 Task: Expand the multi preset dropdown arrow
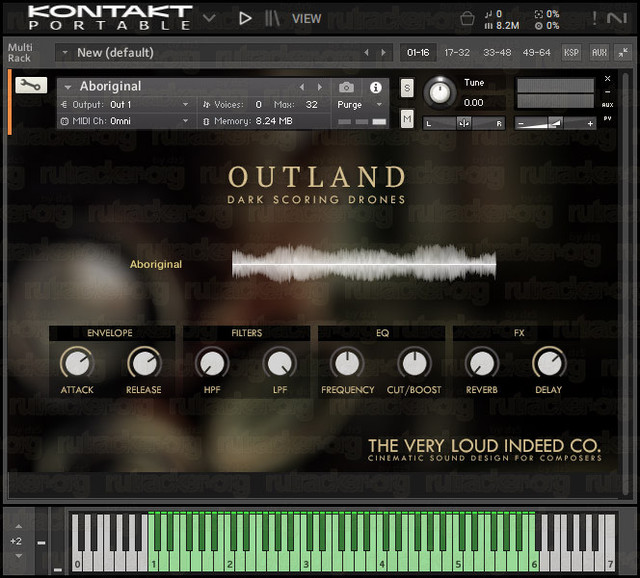click(x=64, y=53)
